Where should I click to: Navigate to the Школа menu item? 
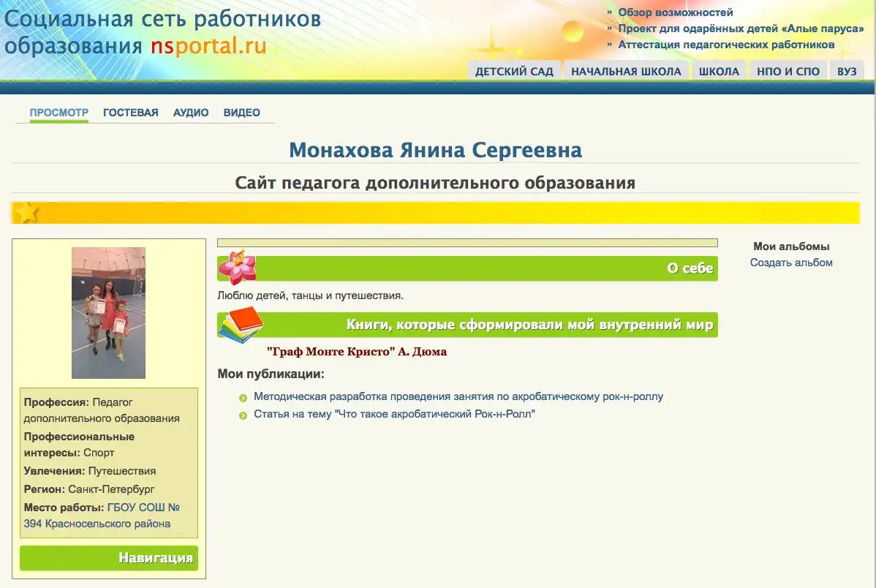(719, 71)
